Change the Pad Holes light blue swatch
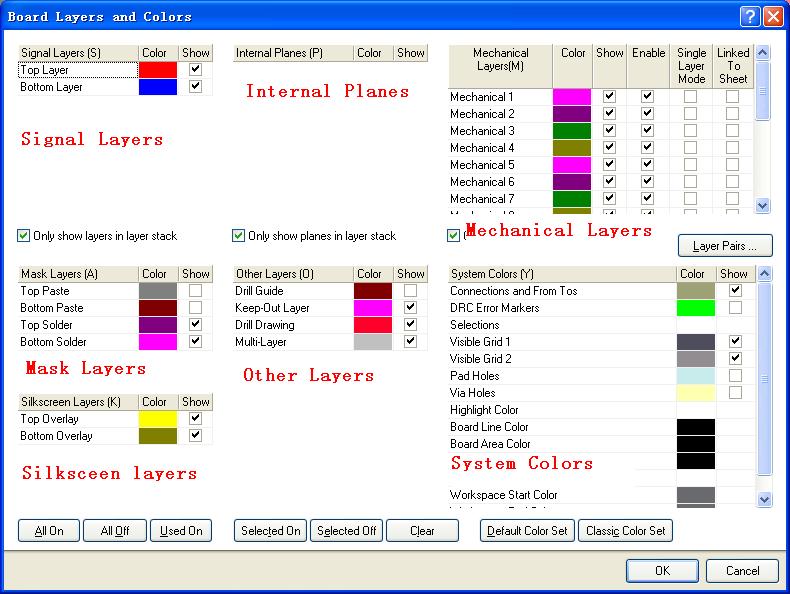790x594 pixels. coord(696,376)
